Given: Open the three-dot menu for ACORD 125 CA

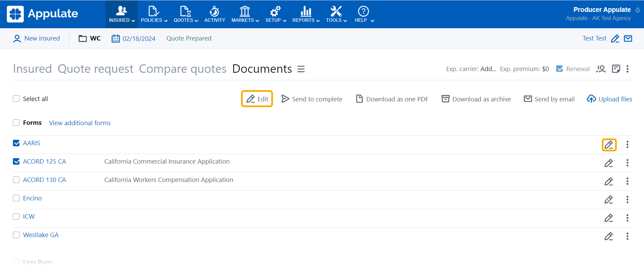Looking at the screenshot, I should point(627,163).
